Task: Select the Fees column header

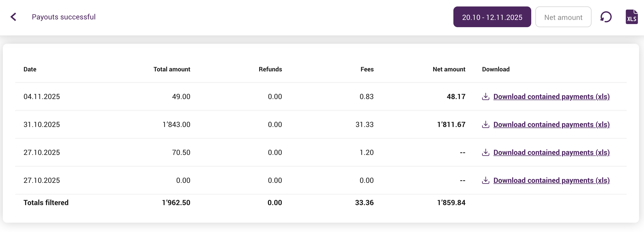Action: [367, 69]
